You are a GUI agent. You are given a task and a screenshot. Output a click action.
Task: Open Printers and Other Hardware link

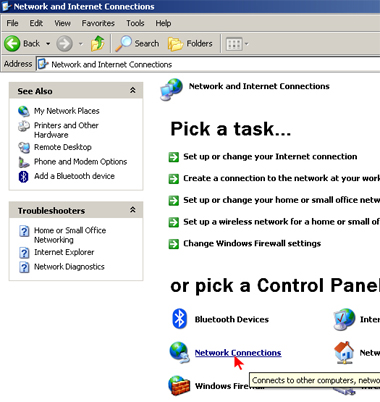[66, 130]
